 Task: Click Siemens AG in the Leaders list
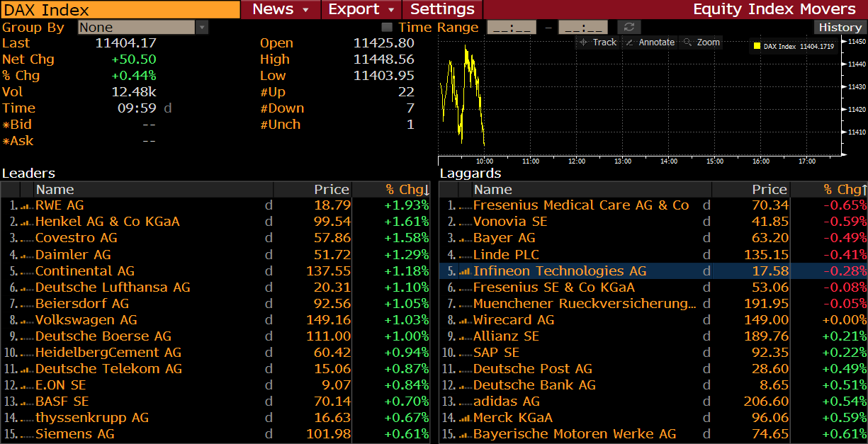pyautogui.click(x=74, y=433)
